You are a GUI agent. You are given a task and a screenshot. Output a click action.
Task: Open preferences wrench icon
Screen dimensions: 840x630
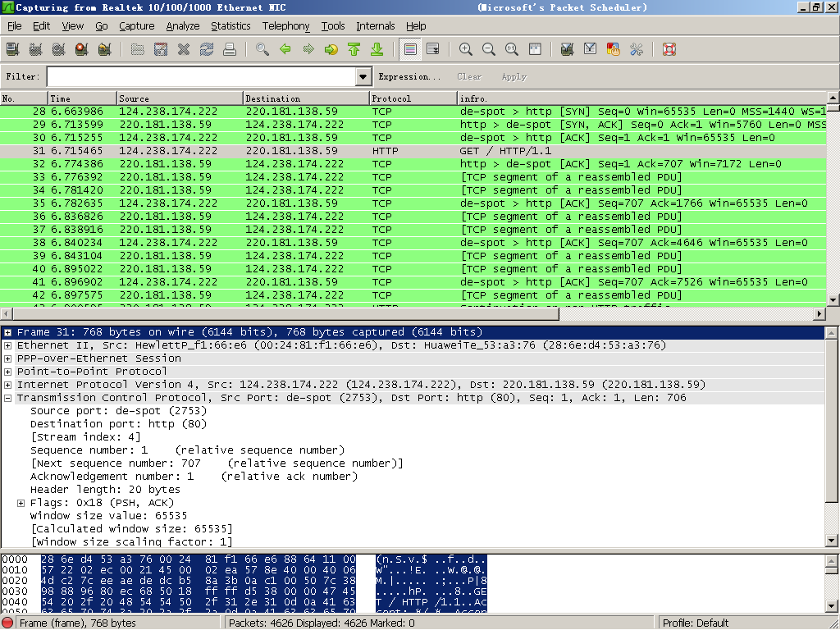point(637,49)
